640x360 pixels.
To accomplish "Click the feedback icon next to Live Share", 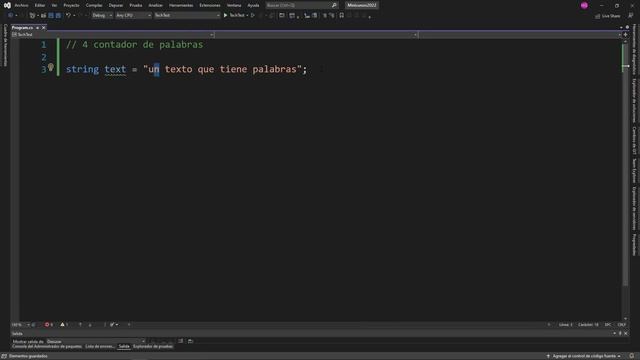I will coord(631,16).
